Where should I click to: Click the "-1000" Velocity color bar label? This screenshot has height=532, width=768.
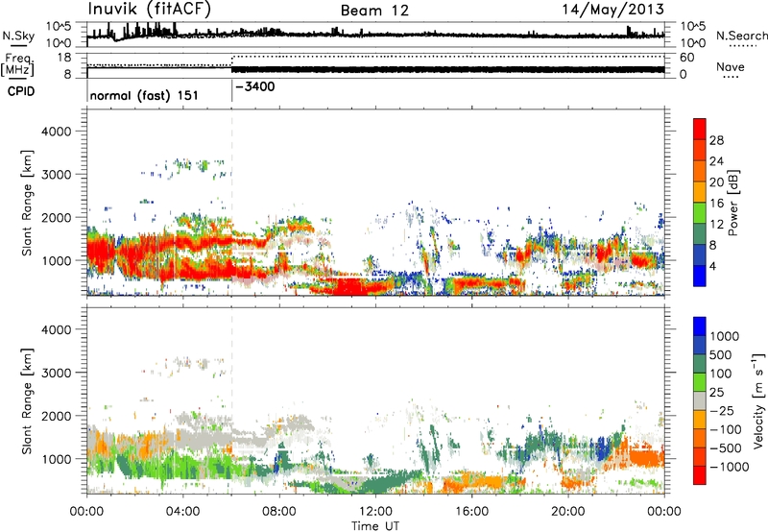click(730, 467)
